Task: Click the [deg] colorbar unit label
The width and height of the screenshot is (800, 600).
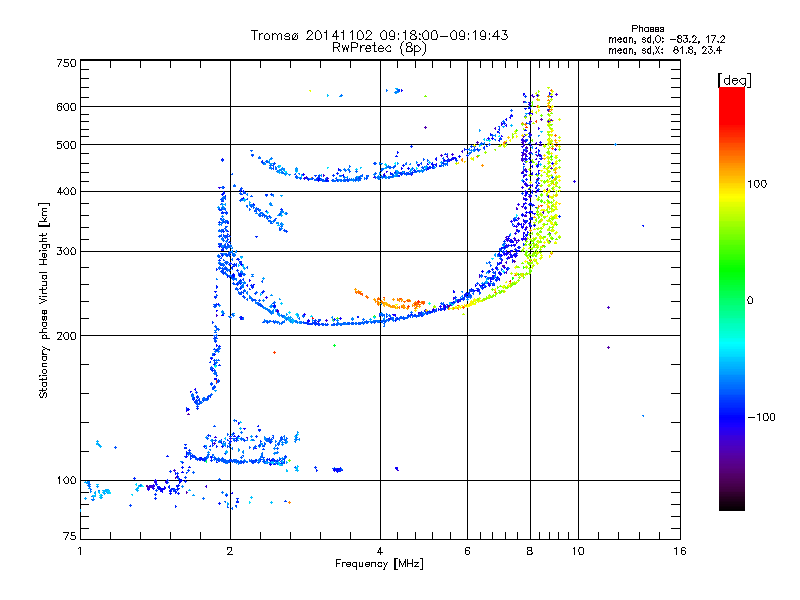Action: click(x=734, y=81)
